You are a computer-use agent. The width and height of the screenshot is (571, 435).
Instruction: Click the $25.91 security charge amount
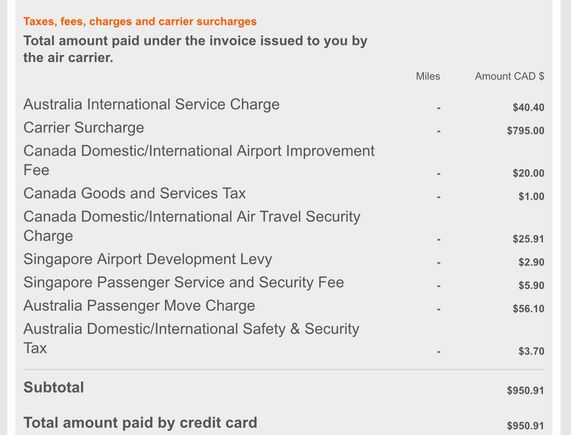tap(528, 239)
